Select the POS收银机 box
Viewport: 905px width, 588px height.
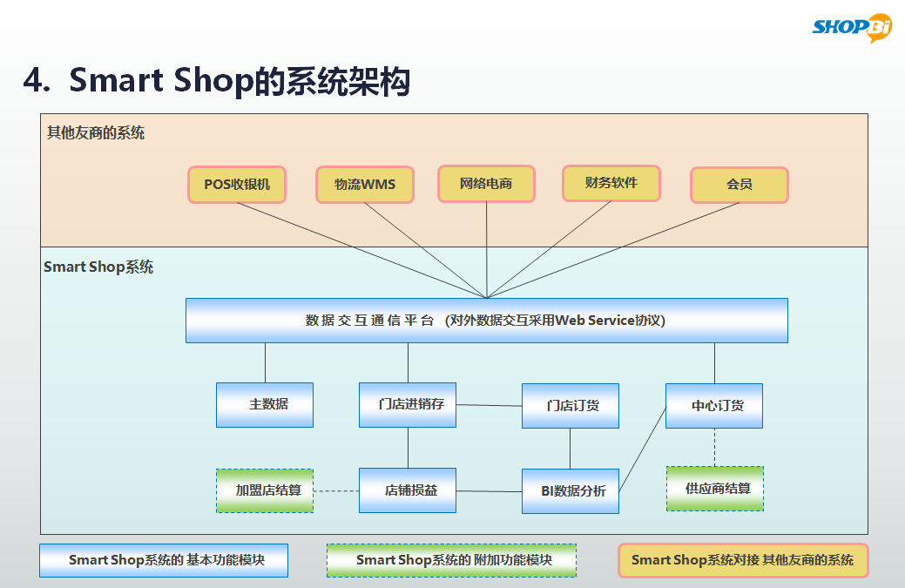click(x=237, y=185)
